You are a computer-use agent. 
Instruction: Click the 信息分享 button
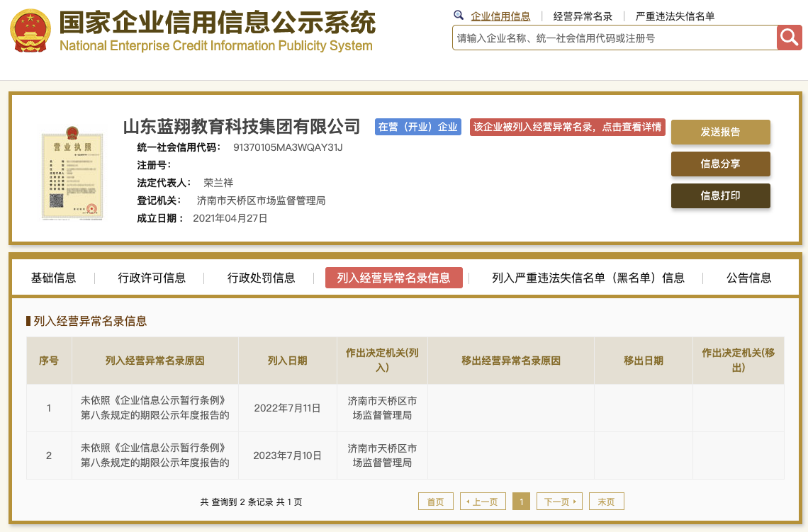point(720,164)
